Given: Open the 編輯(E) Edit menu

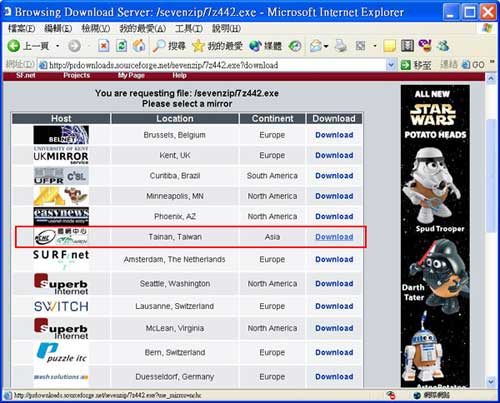Looking at the screenshot, I should [58, 28].
